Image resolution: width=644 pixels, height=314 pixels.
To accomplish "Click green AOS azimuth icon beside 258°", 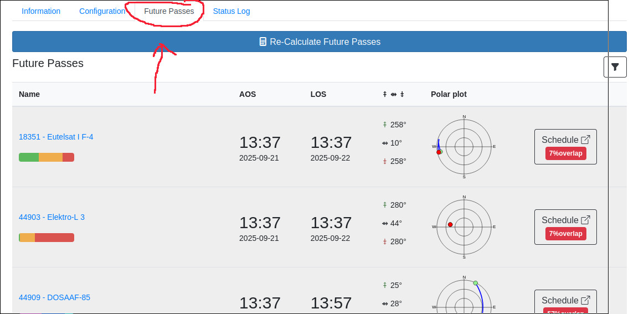I will click(385, 125).
